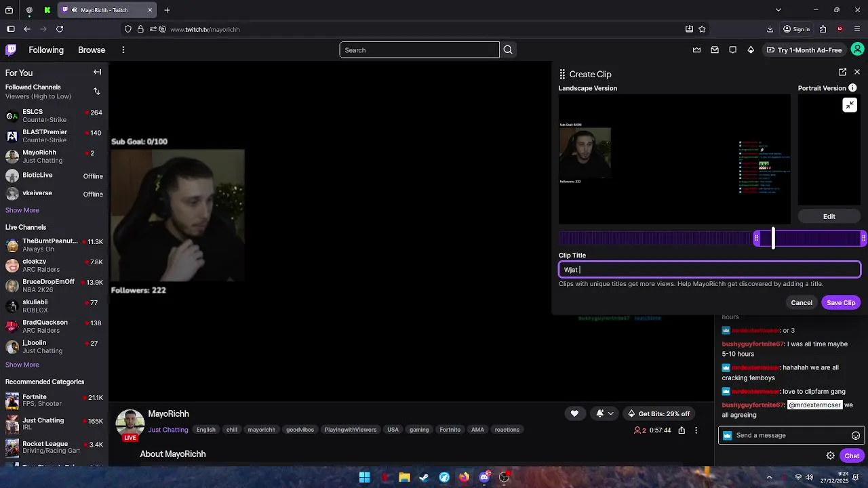
Task: Grab the Create Clip drag handle
Action: tap(562, 74)
